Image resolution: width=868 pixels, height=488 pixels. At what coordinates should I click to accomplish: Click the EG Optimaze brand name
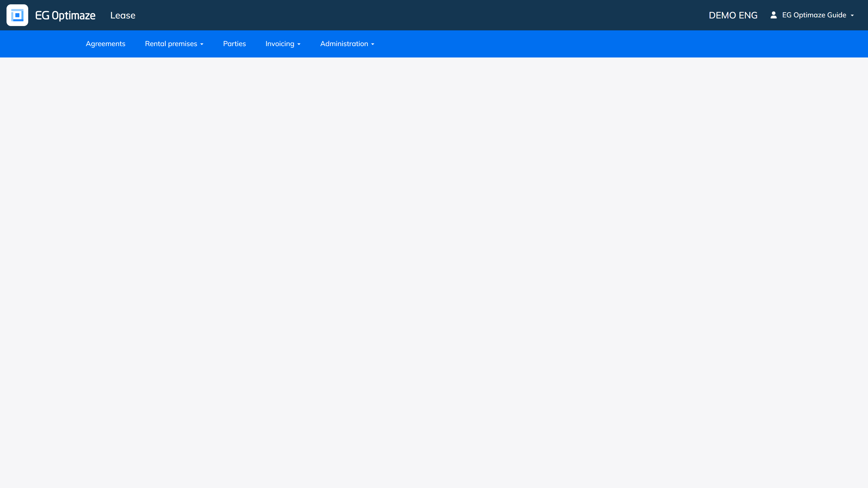65,15
